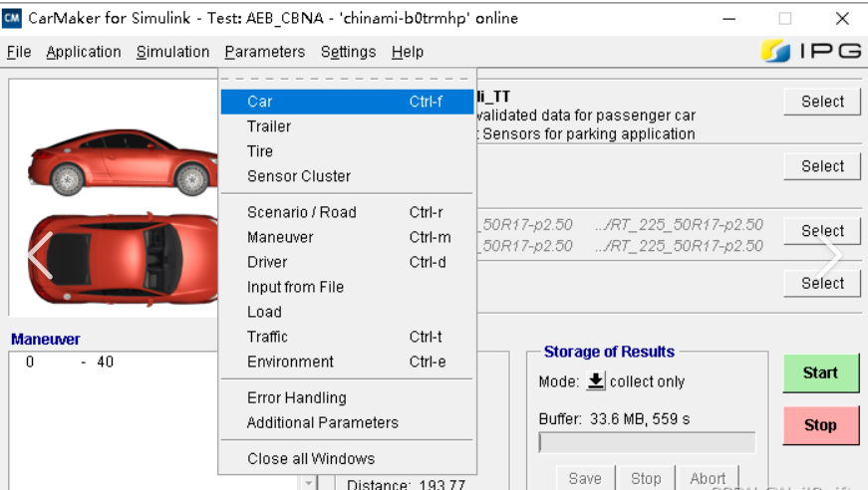Choose Trailer in the Parameters menu
868x490 pixels.
[x=347, y=126]
